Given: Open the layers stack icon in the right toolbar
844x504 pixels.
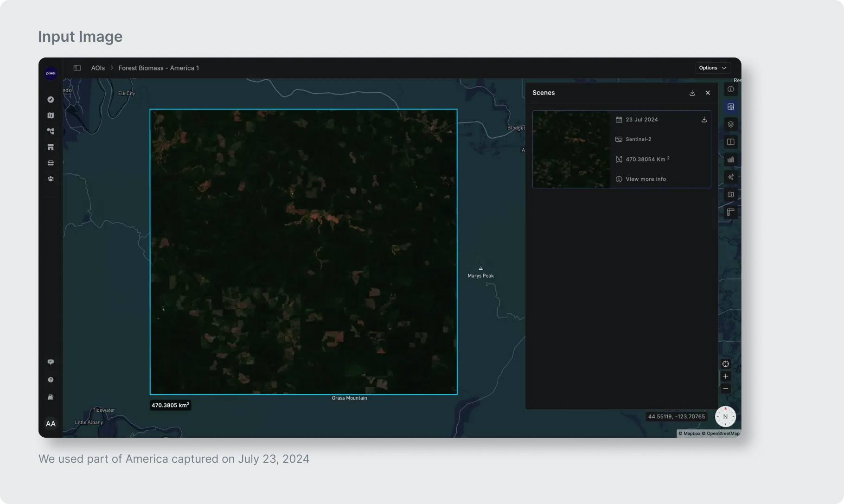Looking at the screenshot, I should pyautogui.click(x=730, y=124).
